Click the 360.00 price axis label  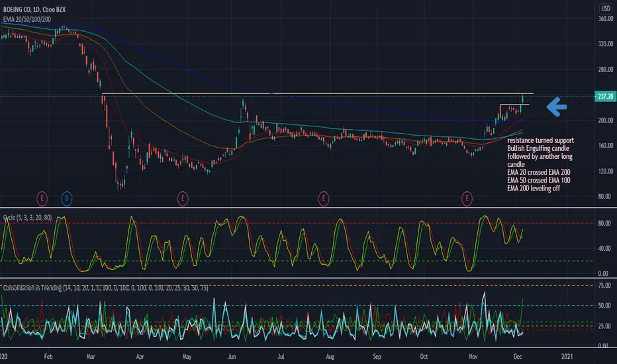[x=606, y=19]
